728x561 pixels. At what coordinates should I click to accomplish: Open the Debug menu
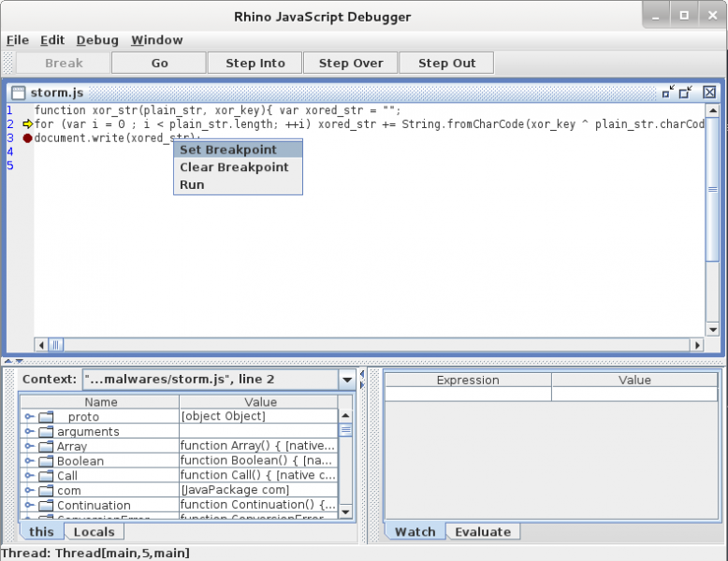tap(97, 40)
